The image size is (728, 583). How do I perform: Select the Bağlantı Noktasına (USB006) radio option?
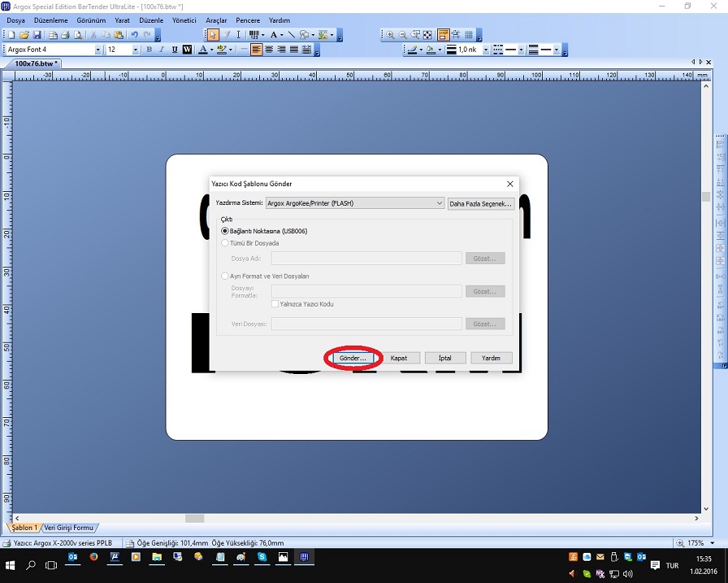point(225,231)
